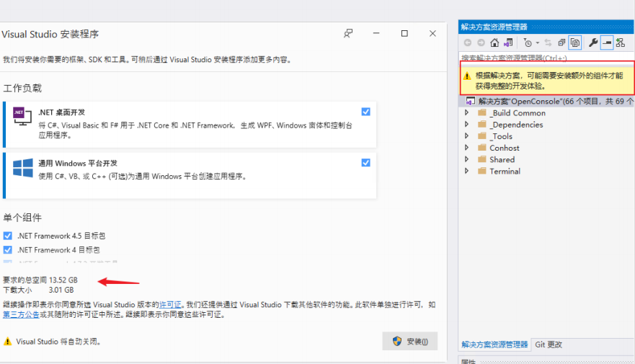Select the 解决方案资源管理器 bottom tab
Image resolution: width=635 pixels, height=364 pixels.
click(494, 345)
